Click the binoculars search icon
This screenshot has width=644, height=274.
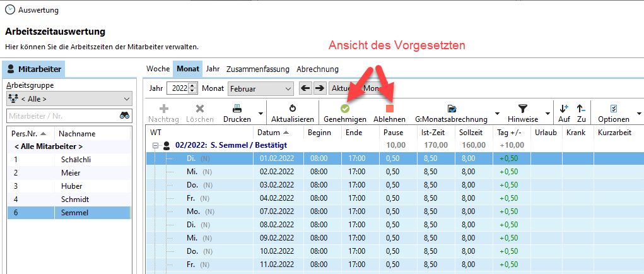tap(125, 116)
